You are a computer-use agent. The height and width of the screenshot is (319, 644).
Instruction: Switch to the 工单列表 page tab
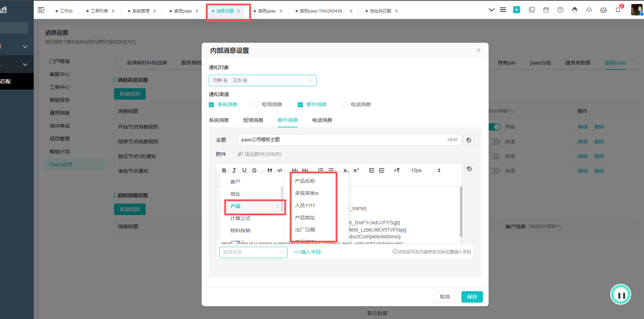coord(99,11)
